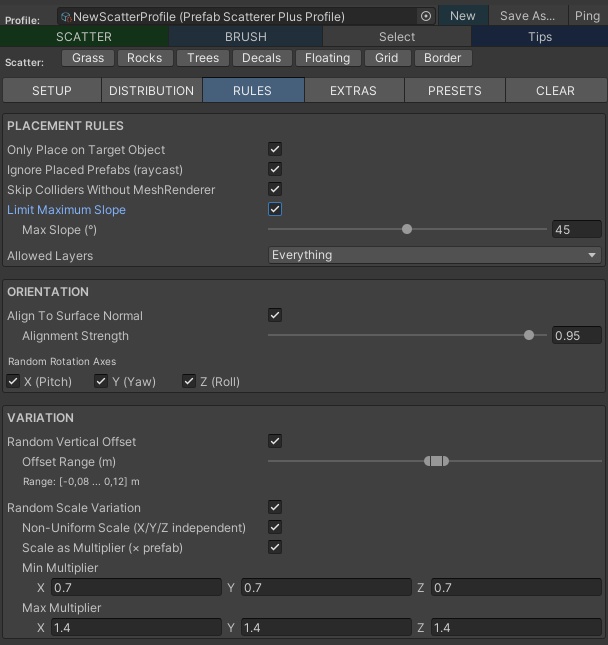
Task: Toggle Only Place on Target Object checkbox
Action: [x=275, y=149]
